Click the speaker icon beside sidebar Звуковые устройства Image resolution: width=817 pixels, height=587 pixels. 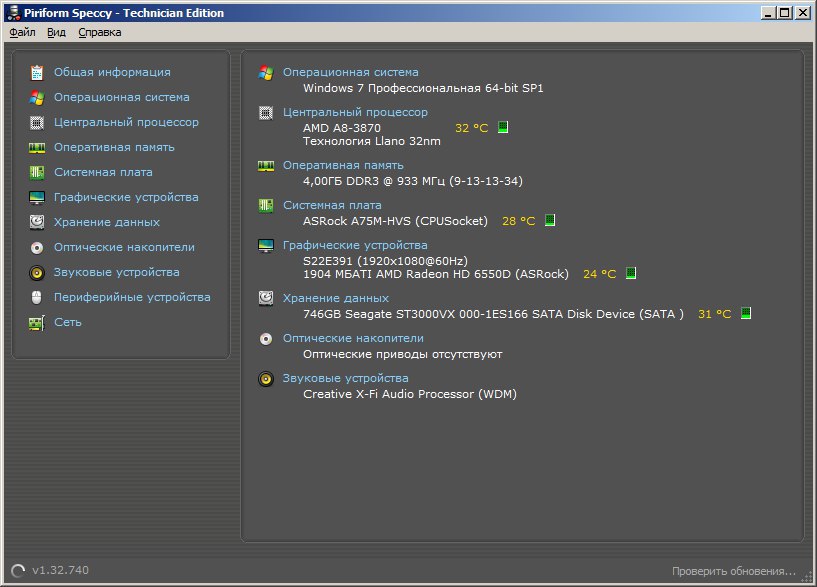36,272
